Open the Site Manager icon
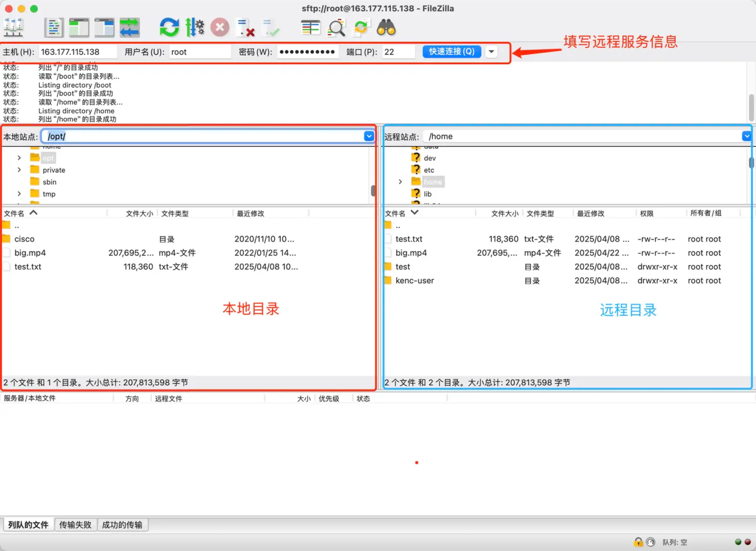This screenshot has width=756, height=551. coord(13,27)
